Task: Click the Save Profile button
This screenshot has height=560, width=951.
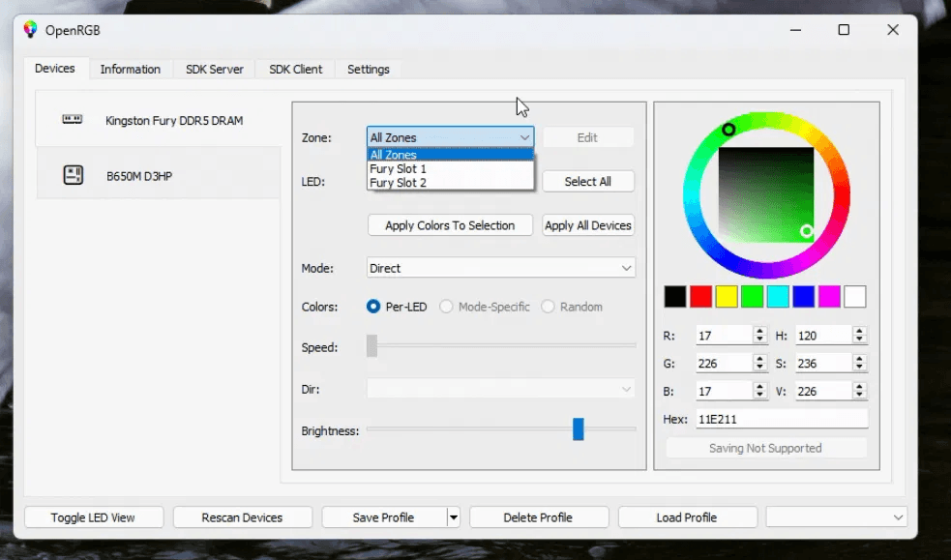Action: tap(384, 517)
